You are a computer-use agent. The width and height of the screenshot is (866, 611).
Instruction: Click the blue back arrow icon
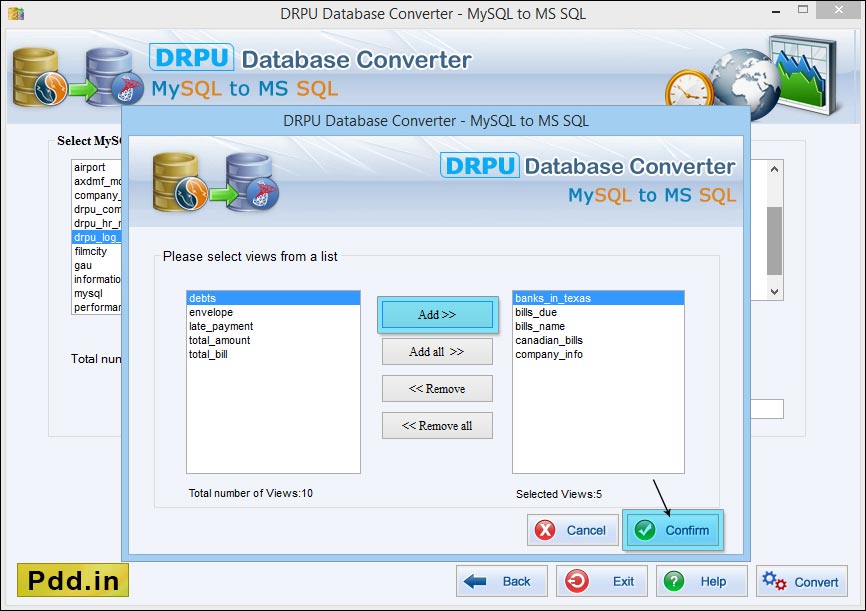click(x=475, y=581)
